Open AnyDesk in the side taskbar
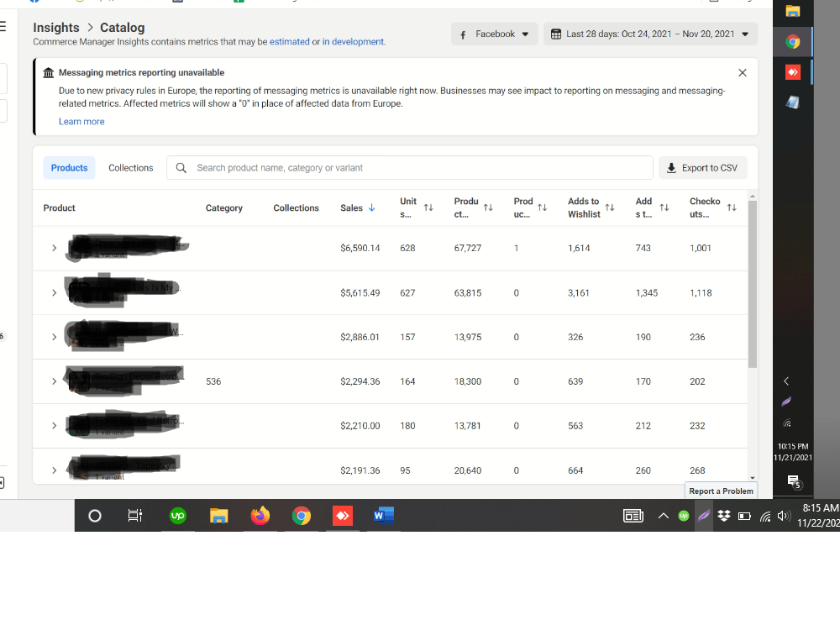This screenshot has height=630, width=840. click(793, 71)
